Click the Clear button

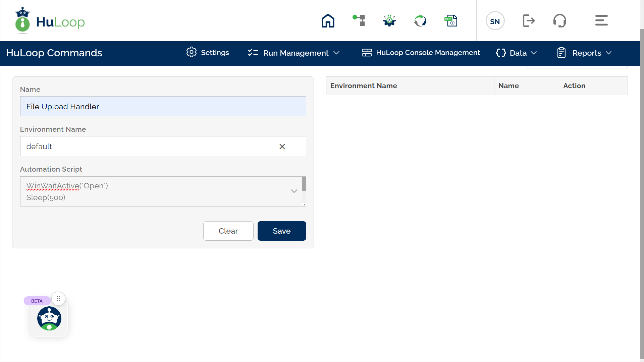(228, 231)
